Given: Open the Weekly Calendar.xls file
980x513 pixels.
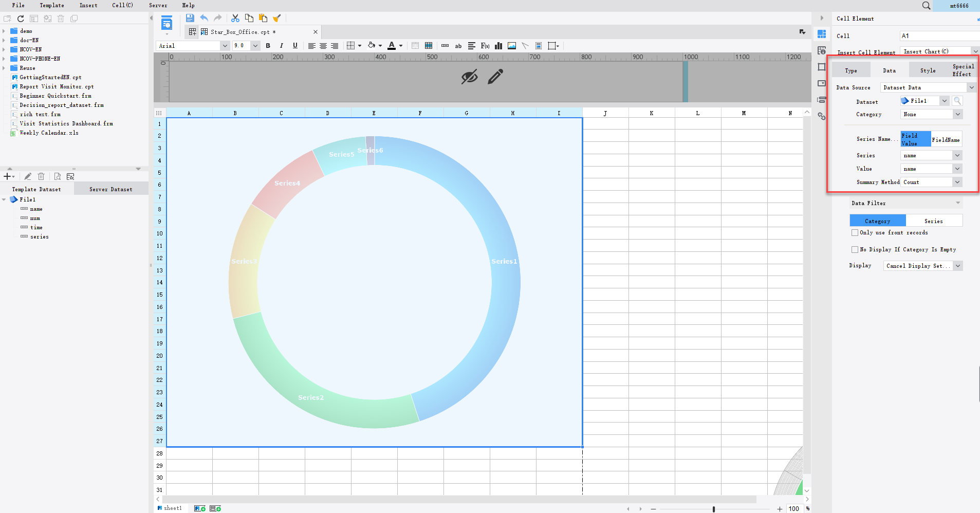Looking at the screenshot, I should coord(48,133).
